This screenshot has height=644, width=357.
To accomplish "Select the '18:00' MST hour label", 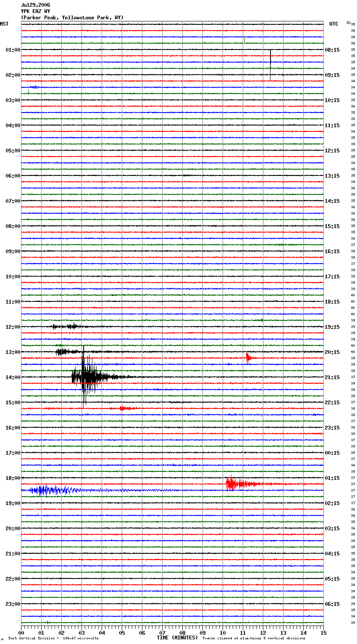I will (13, 478).
